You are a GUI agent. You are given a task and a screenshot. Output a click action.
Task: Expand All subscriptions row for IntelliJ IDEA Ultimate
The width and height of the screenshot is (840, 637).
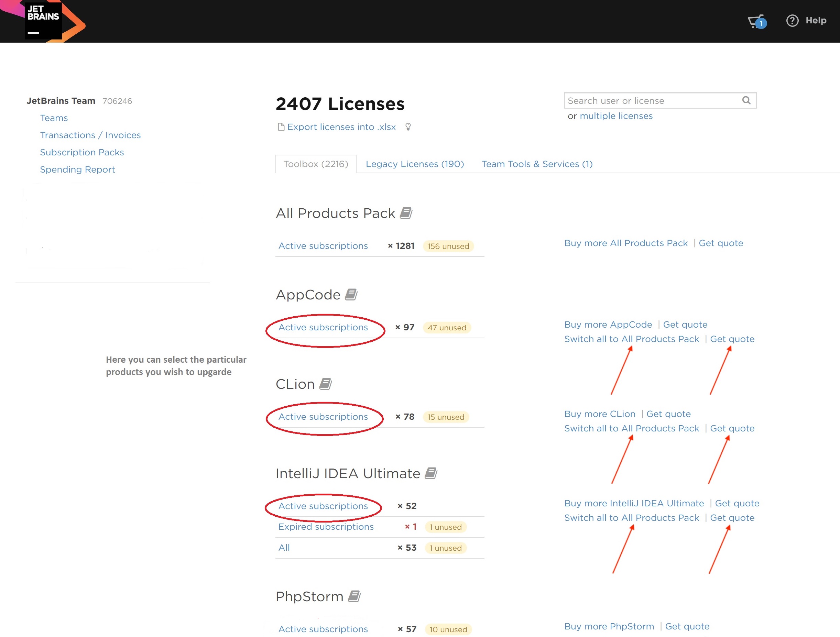click(284, 547)
